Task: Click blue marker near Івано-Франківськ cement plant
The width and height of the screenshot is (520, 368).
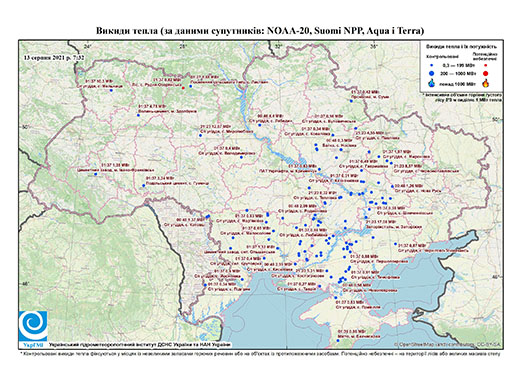Action: (95, 174)
